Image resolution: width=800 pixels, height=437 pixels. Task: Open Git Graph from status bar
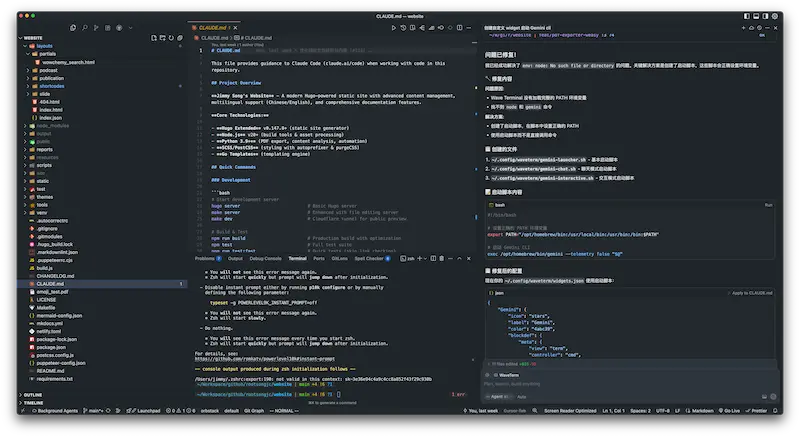[x=254, y=410]
